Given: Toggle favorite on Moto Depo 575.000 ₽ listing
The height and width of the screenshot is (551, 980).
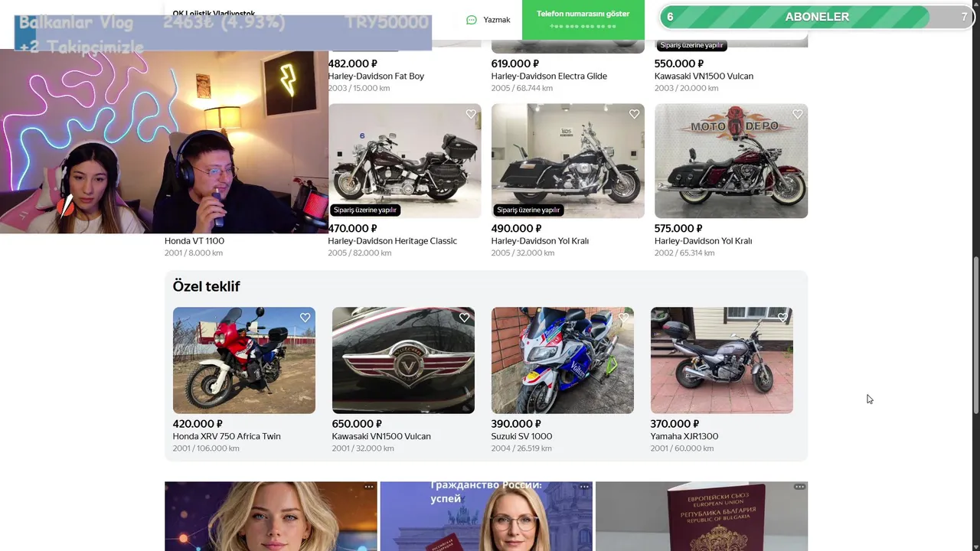Looking at the screenshot, I should (797, 114).
